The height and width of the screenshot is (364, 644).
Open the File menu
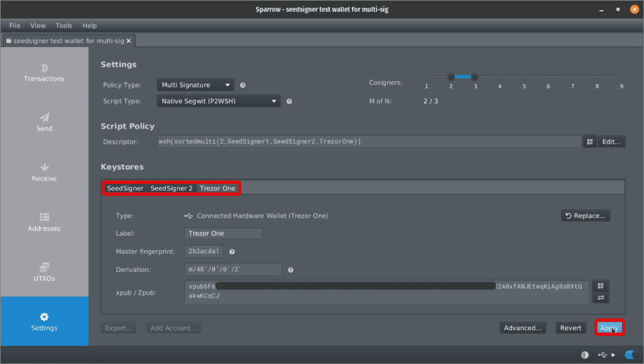[15, 25]
